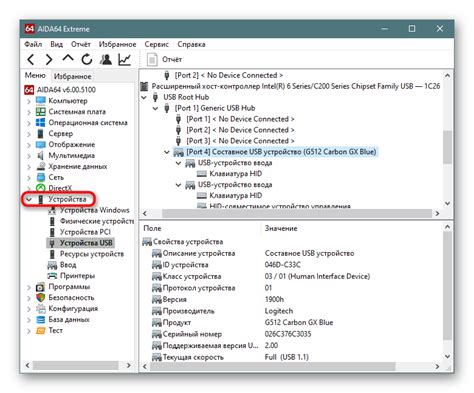Viewport: 474px width, 393px height.
Task: Click the Безопасность shield icon
Action: (40, 298)
